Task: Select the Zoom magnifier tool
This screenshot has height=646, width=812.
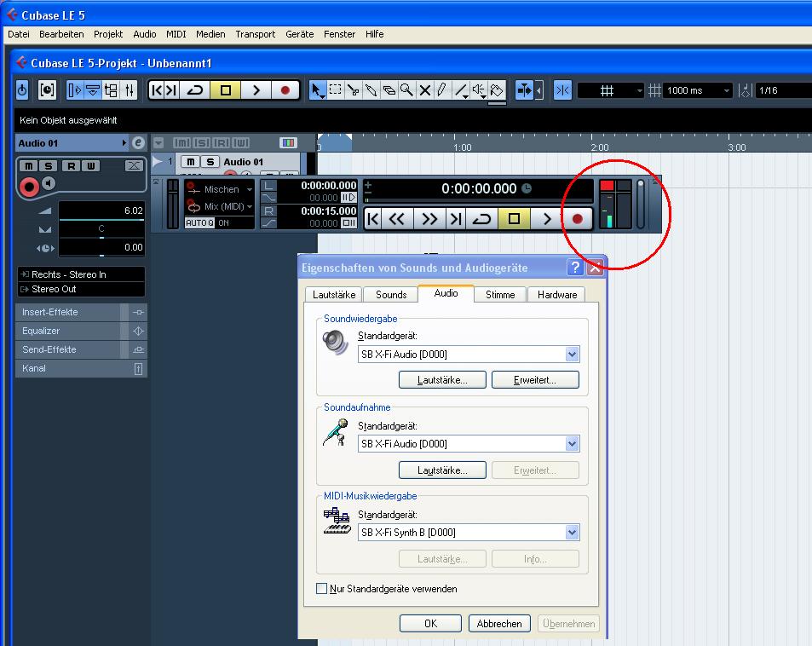Action: click(x=406, y=90)
